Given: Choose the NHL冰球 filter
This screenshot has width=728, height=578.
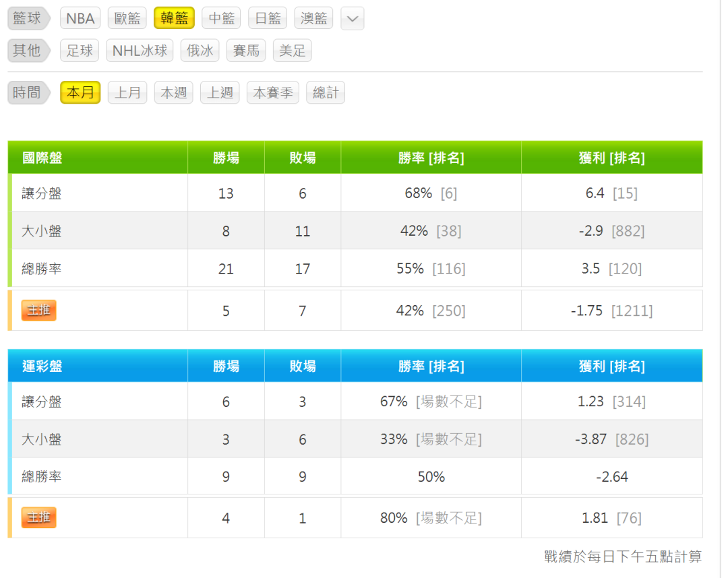Looking at the screenshot, I should 140,51.
